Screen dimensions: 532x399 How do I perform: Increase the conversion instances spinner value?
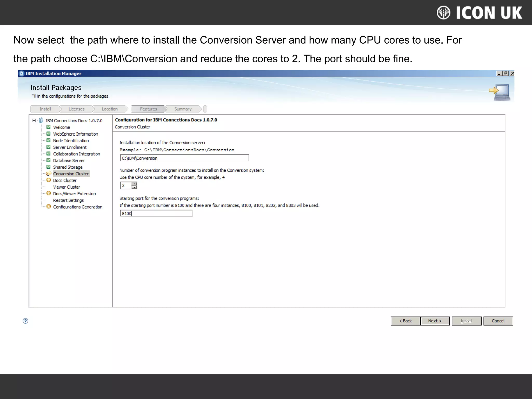[134, 184]
